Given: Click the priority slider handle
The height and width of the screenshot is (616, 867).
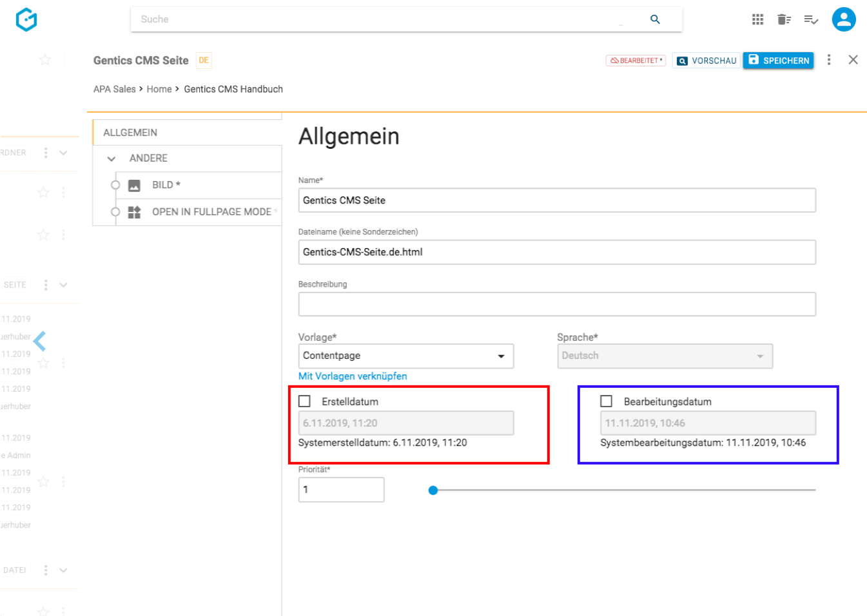Looking at the screenshot, I should [433, 490].
